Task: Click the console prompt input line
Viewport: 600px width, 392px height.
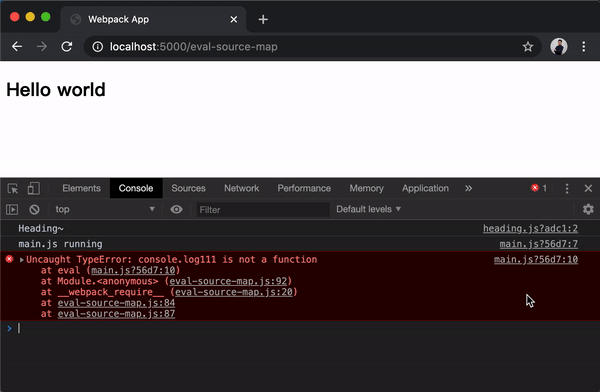Action: 300,328
